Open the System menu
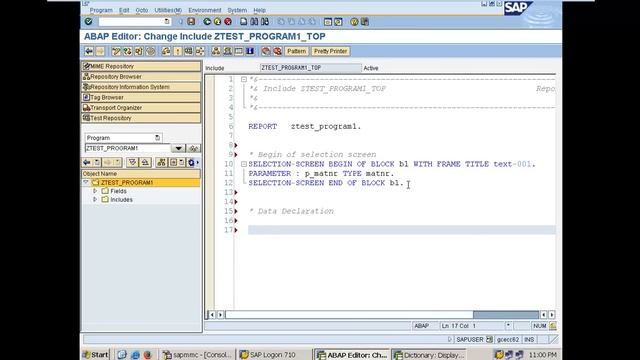Screen dimensions: 640x360 tap(237, 10)
